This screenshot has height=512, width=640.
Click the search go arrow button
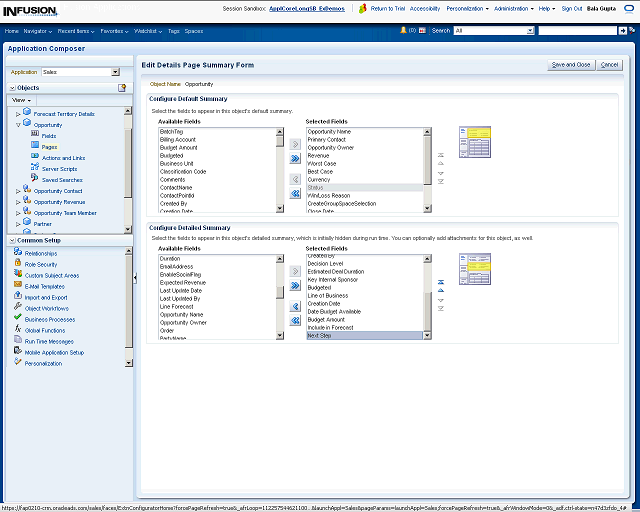[x=625, y=31]
